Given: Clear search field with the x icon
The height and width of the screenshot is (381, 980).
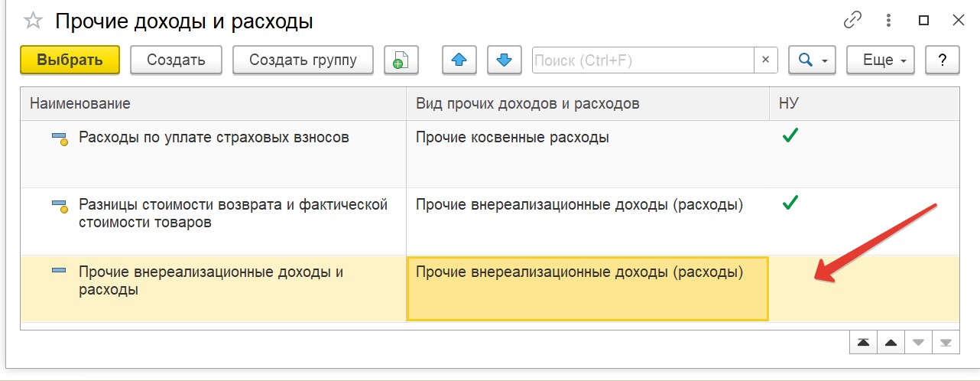Looking at the screenshot, I should tap(766, 60).
